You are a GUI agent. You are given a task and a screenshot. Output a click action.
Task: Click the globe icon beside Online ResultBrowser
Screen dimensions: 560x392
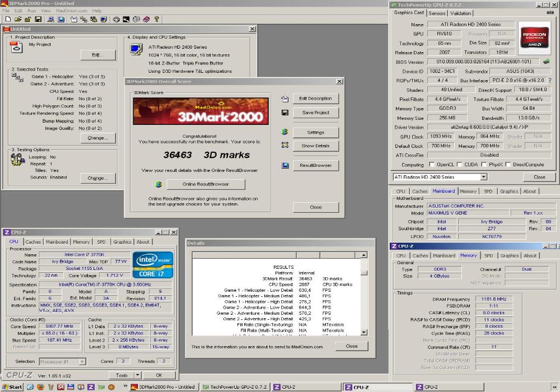158,185
